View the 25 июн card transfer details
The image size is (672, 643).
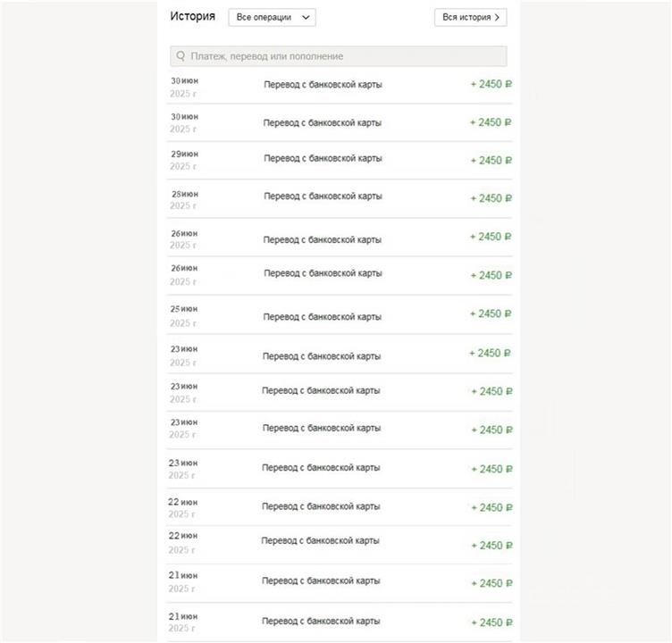(x=323, y=316)
